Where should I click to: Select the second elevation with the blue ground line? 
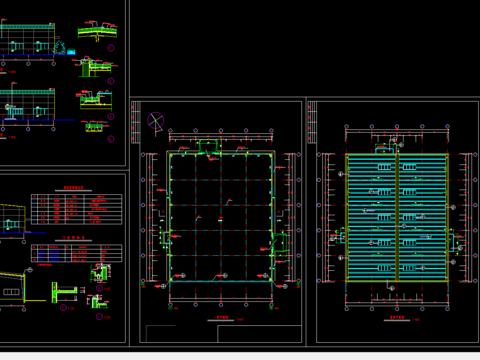pos(27,105)
